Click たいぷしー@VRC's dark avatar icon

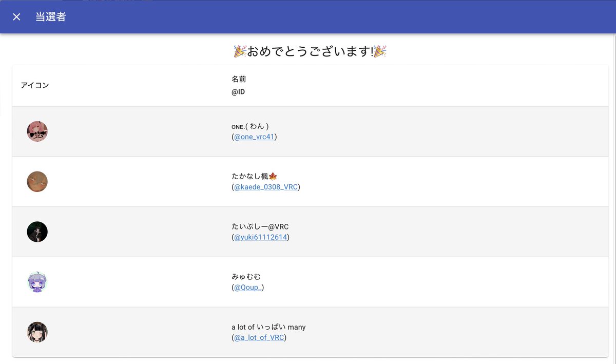37,232
